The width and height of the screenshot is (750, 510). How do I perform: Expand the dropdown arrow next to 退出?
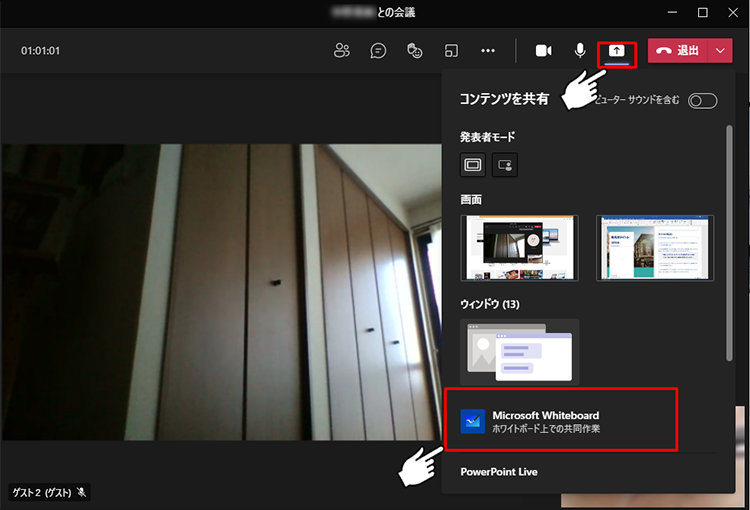pos(720,50)
